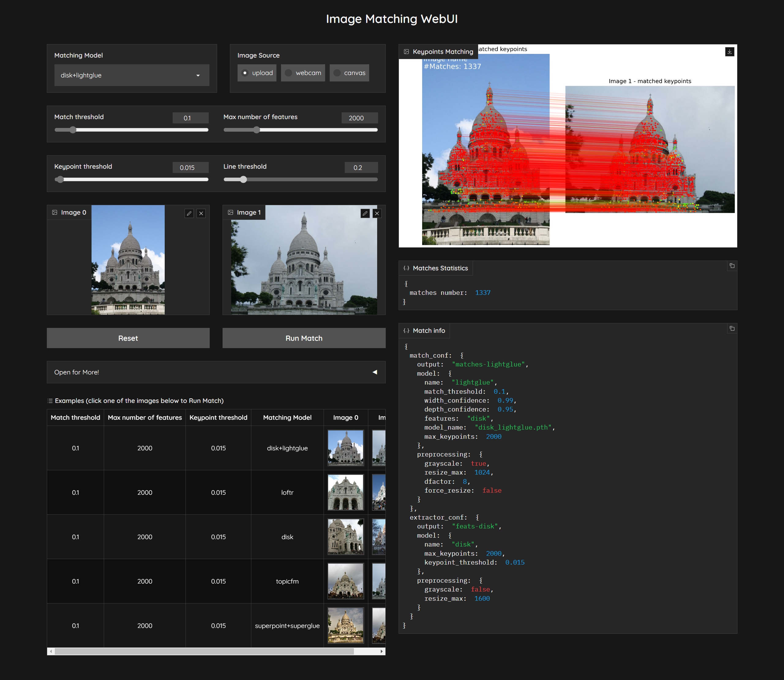
Task: Adjust the Max number of features slider
Action: pyautogui.click(x=301, y=130)
